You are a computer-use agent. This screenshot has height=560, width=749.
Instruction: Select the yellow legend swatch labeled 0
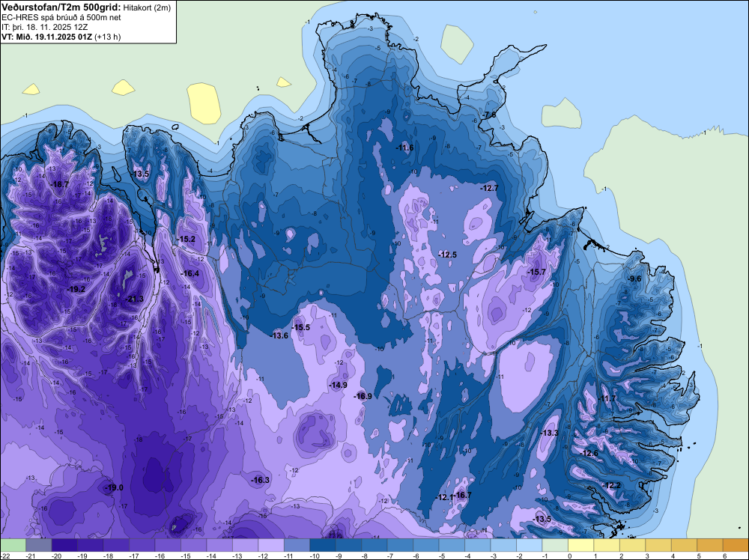pyautogui.click(x=580, y=545)
